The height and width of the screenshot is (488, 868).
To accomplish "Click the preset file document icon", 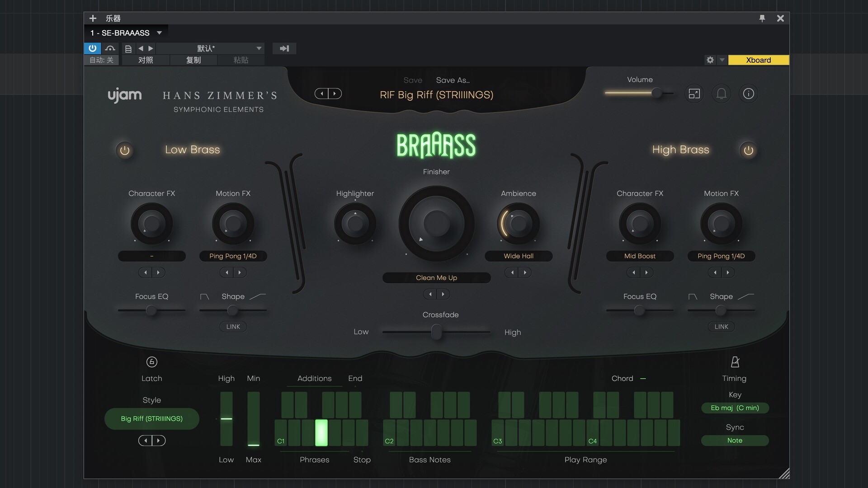I will (128, 48).
